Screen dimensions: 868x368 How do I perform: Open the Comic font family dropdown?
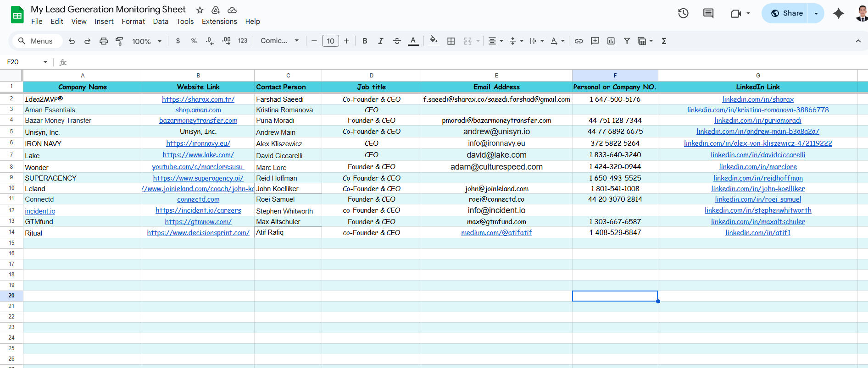(x=280, y=41)
